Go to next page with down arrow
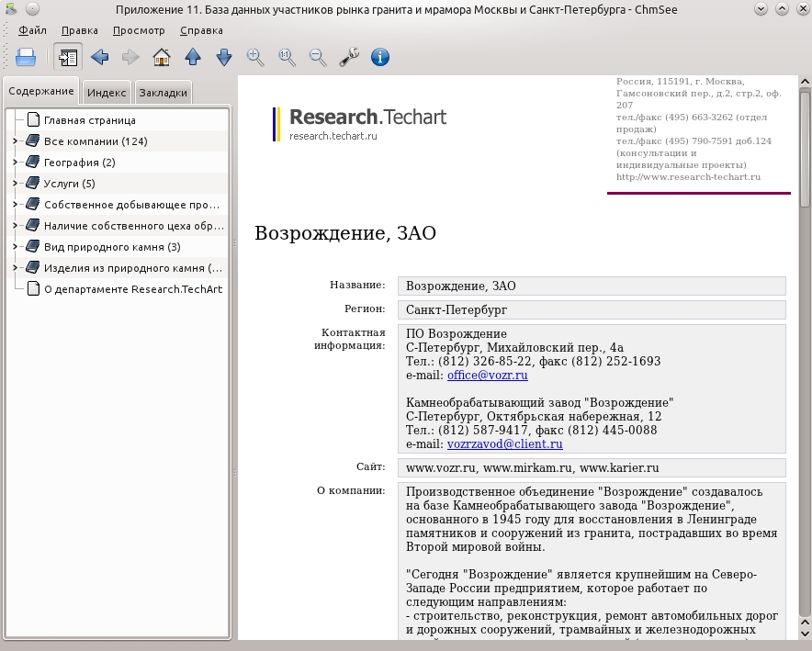The width and height of the screenshot is (812, 651). pos(224,57)
